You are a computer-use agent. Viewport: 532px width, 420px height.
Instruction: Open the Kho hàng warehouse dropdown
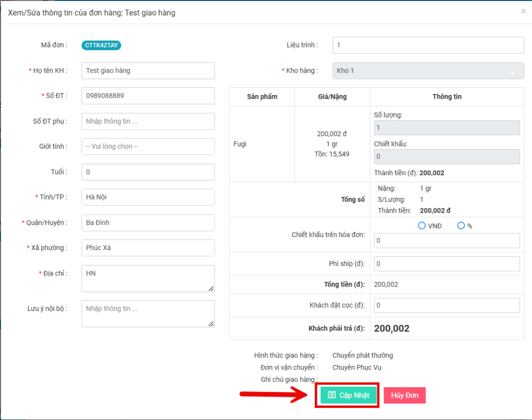[x=428, y=71]
